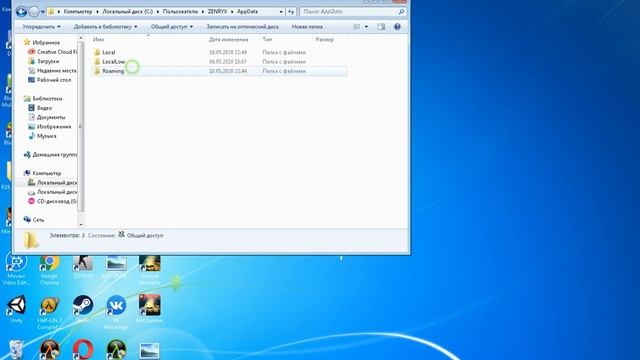This screenshot has height=360, width=640.
Task: Open the Изображения library
Action: pyautogui.click(x=53, y=127)
